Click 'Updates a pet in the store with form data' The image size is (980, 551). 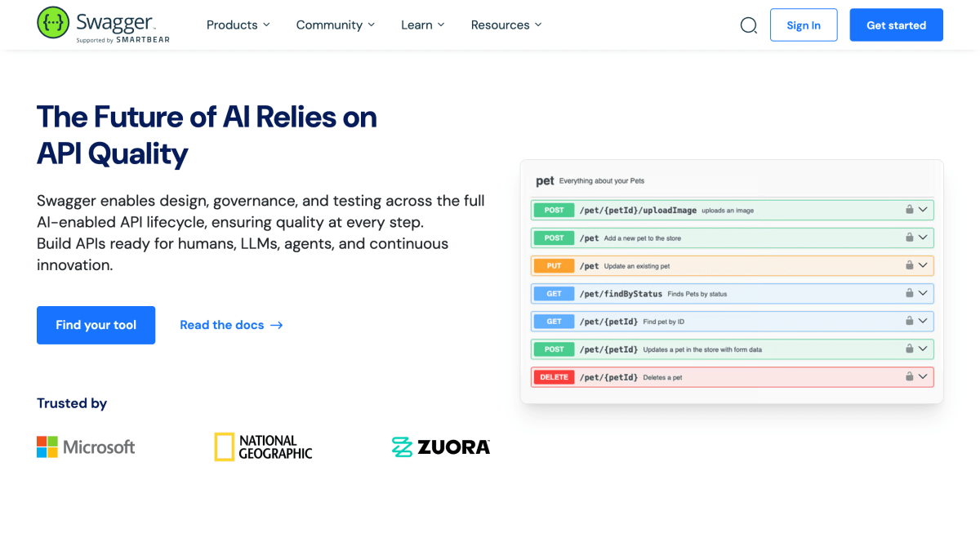pyautogui.click(x=702, y=349)
